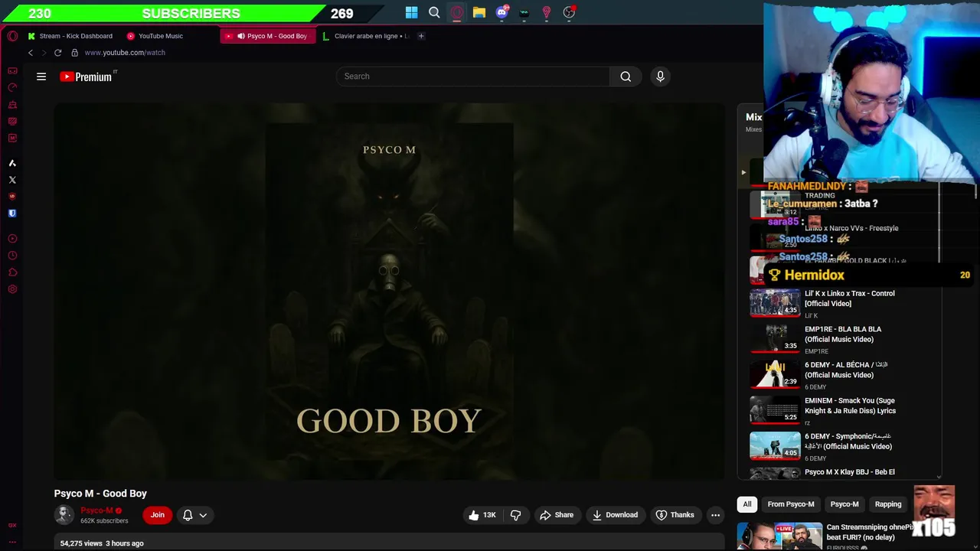980x551 pixels.
Task: Click the Thanks button
Action: click(x=675, y=515)
